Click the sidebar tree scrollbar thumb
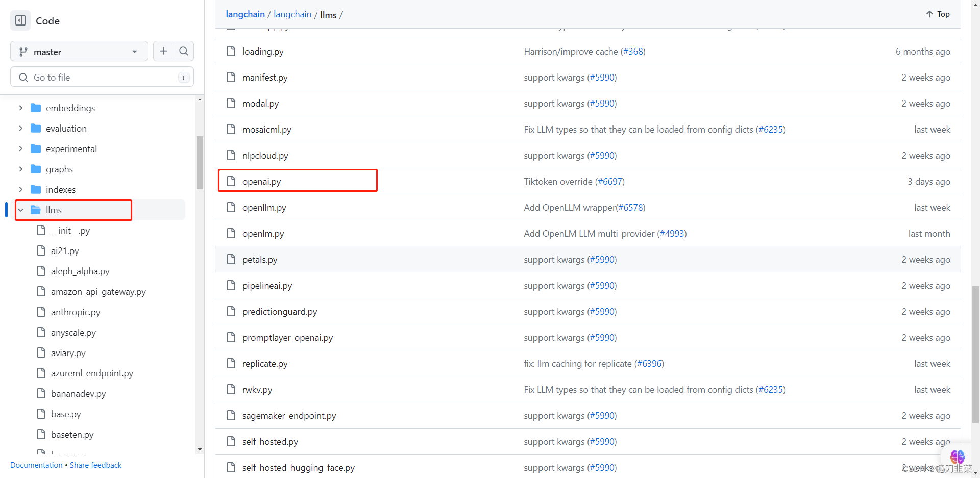Viewport: 980px width, 478px height. [x=200, y=162]
